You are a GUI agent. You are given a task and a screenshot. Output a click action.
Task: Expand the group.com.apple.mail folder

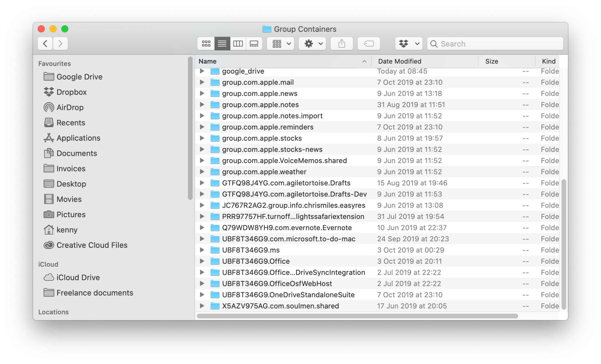point(202,82)
